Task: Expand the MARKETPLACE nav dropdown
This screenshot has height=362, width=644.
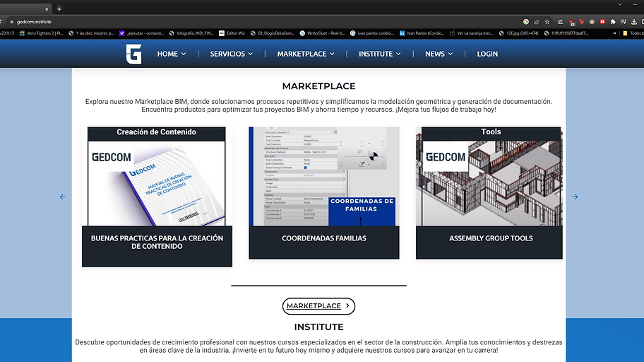Action: tap(306, 54)
